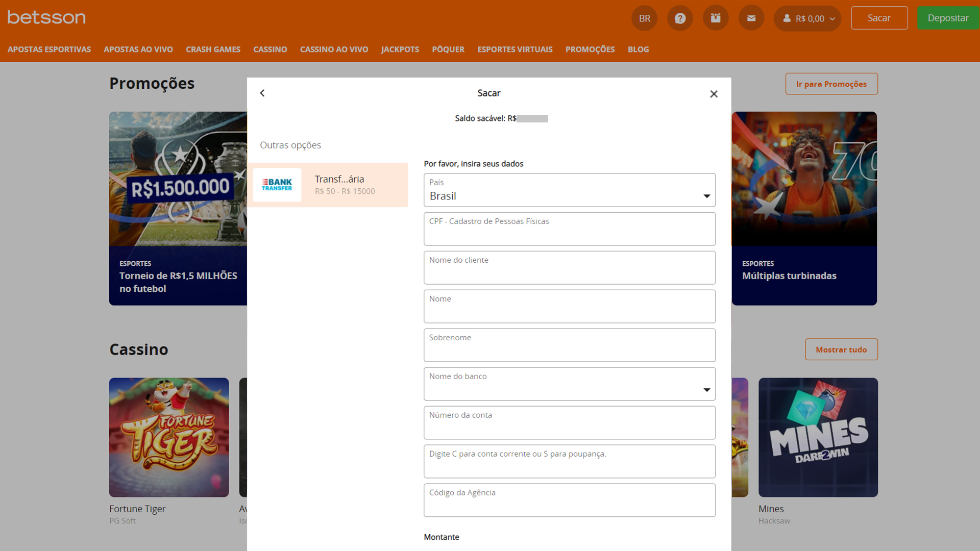Viewport: 980px width, 551px height.
Task: Open Fortune Tiger game thumbnail
Action: [169, 437]
